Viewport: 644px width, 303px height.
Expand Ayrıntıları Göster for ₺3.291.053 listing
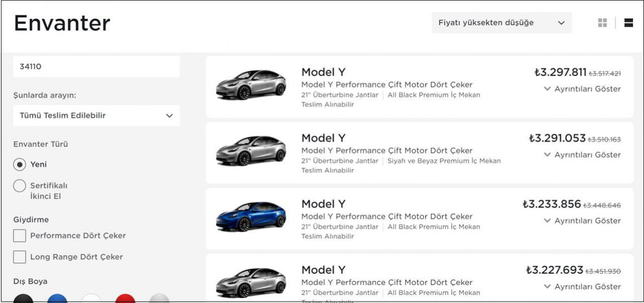[582, 155]
